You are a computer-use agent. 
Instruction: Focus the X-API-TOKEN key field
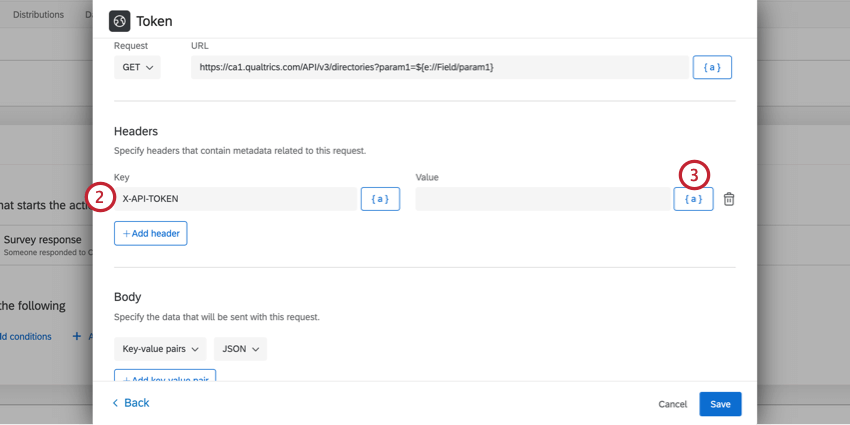click(x=235, y=199)
